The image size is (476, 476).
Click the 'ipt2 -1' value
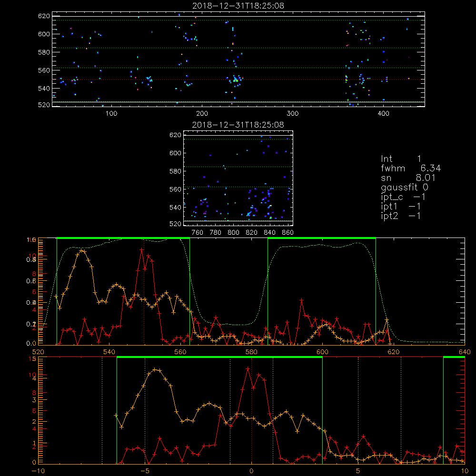tap(401, 216)
